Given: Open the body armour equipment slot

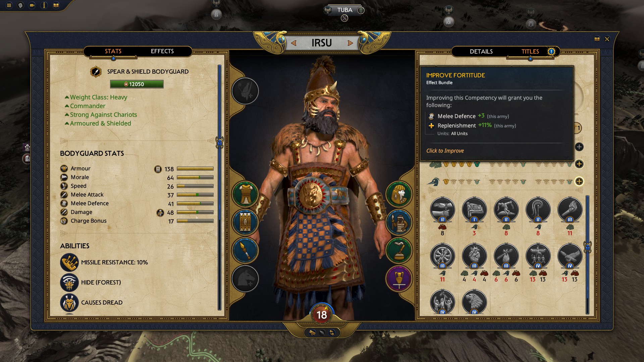Looking at the screenshot, I should 245,194.
